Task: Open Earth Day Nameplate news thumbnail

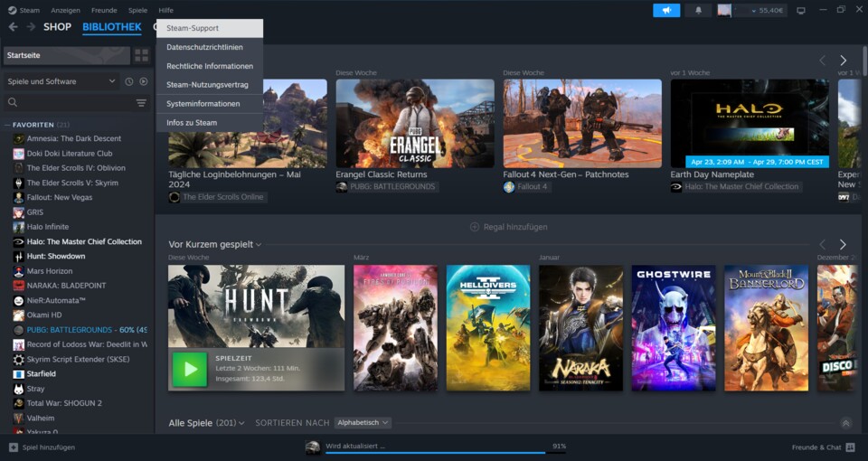Action: (750, 124)
